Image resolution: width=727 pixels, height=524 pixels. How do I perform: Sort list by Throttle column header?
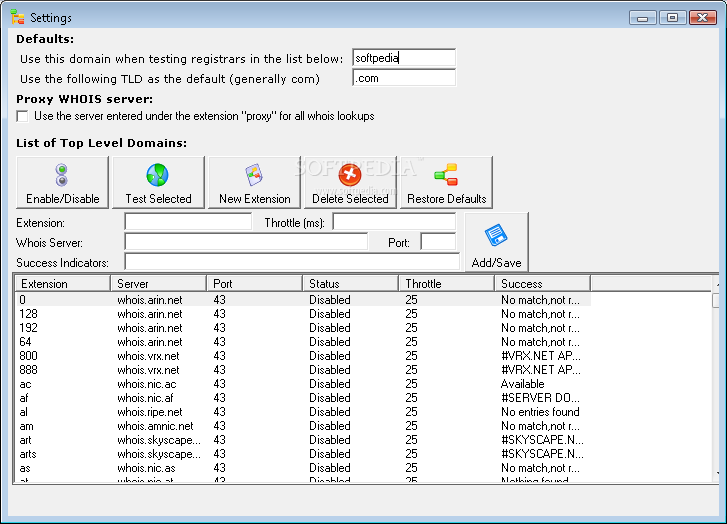click(x=446, y=283)
